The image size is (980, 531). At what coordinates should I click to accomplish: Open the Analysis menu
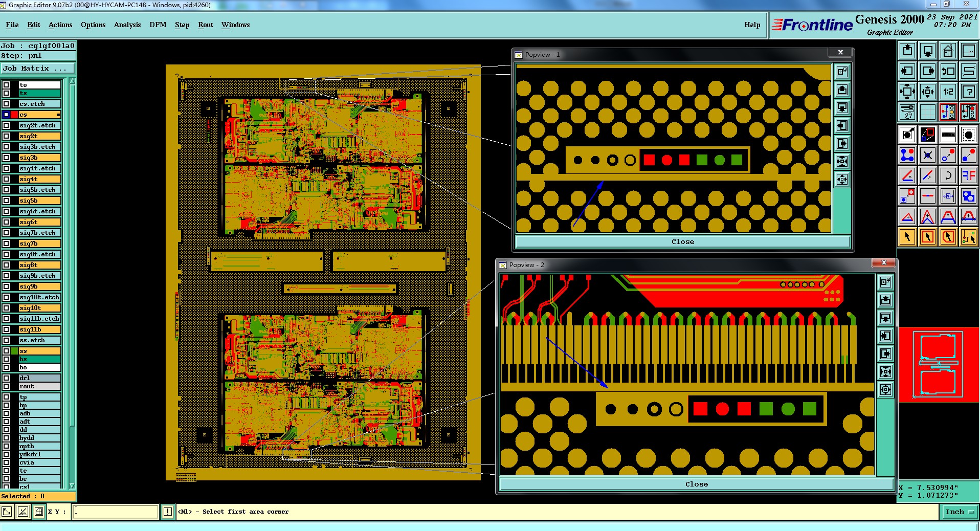127,25
